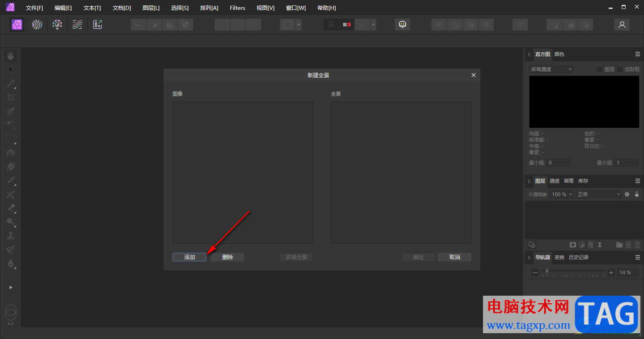644x339 pixels.
Task: Open the selection mode dropdown arrow in toolbar
Action: 298,25
